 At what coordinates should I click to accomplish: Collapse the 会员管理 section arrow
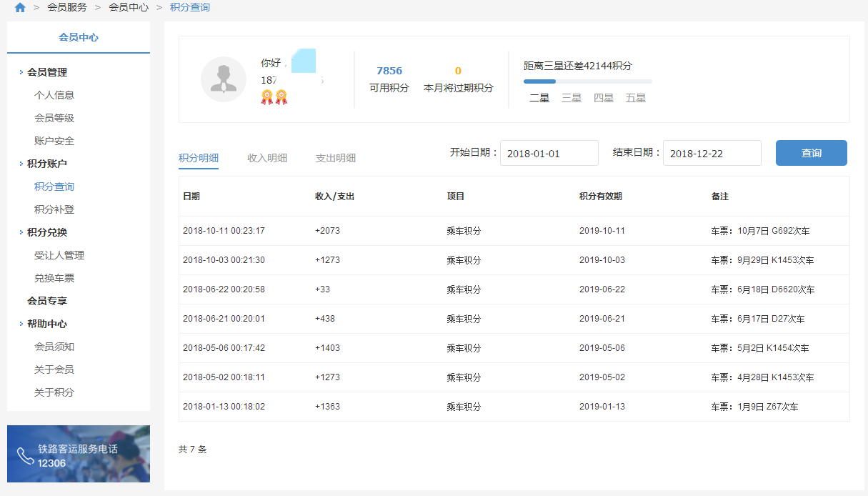coord(21,72)
